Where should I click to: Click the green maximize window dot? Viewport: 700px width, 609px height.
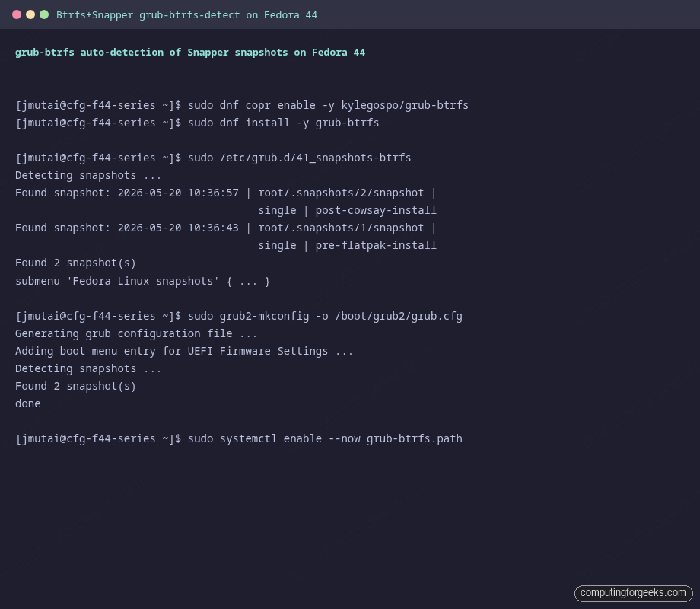pyautogui.click(x=44, y=14)
